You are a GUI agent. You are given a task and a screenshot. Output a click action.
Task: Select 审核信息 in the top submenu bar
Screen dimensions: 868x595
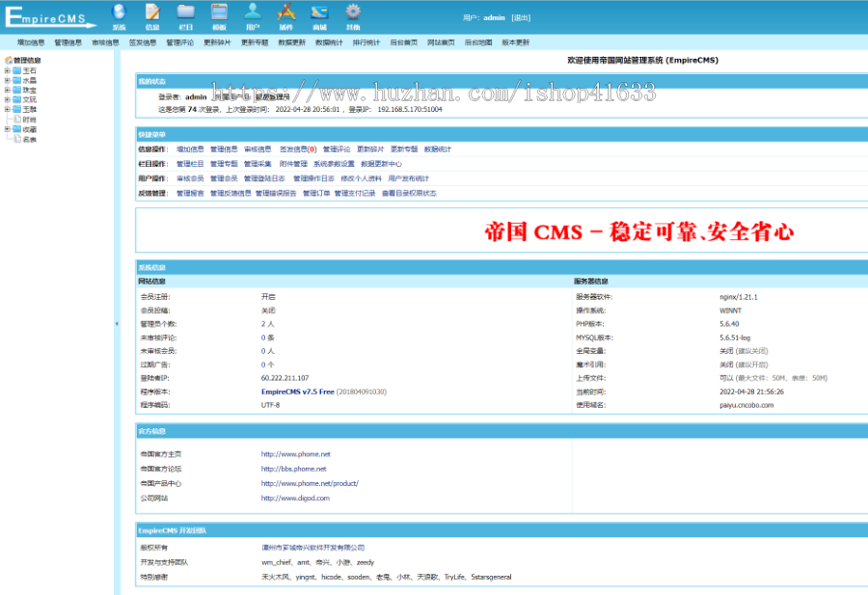[105, 42]
